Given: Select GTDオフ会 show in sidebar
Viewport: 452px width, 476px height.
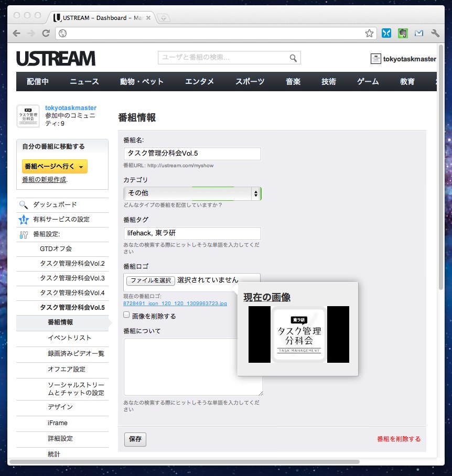Looking at the screenshot, I should pyautogui.click(x=56, y=248).
